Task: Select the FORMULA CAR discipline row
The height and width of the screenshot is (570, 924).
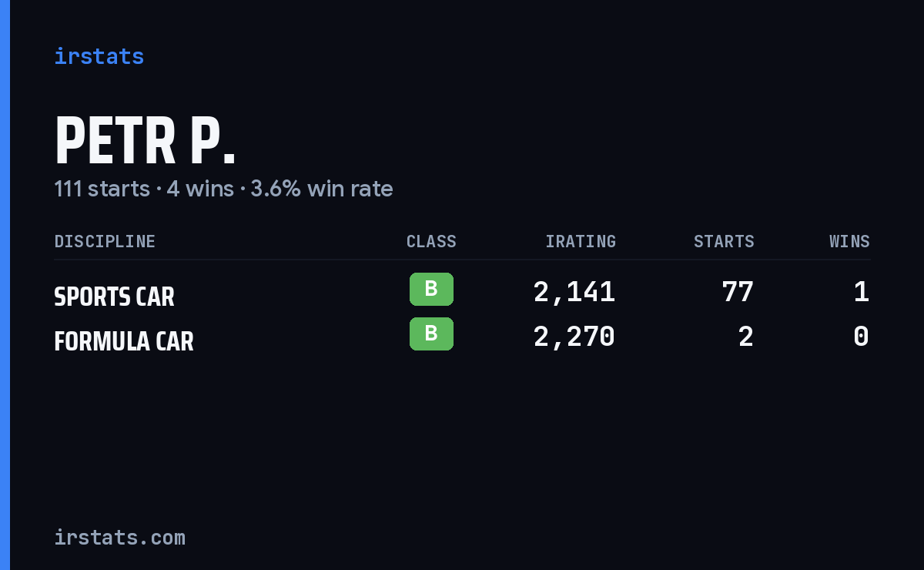Action: [462, 336]
